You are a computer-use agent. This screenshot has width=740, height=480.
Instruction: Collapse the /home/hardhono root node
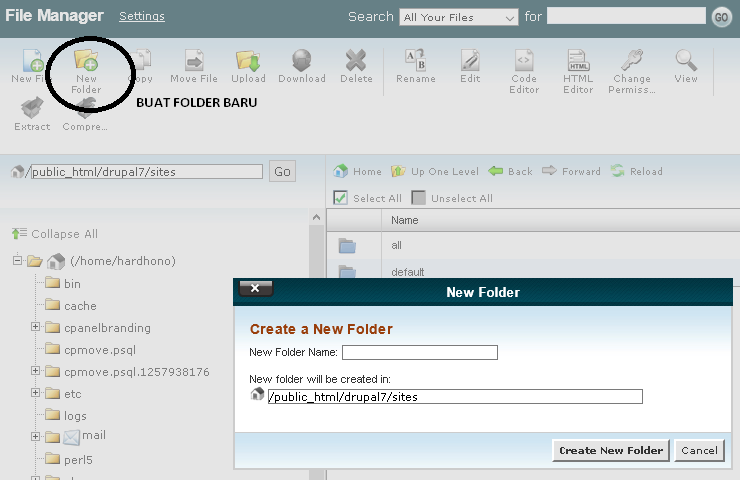18,261
